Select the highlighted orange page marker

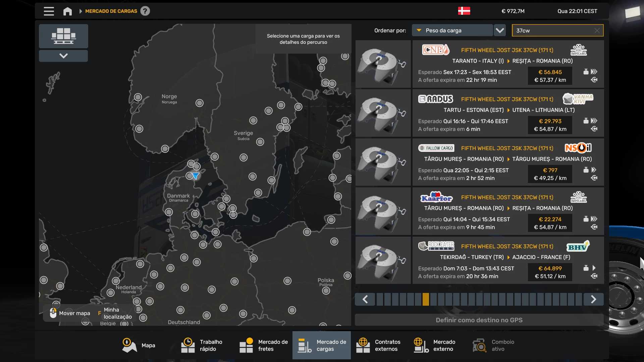[426, 299]
